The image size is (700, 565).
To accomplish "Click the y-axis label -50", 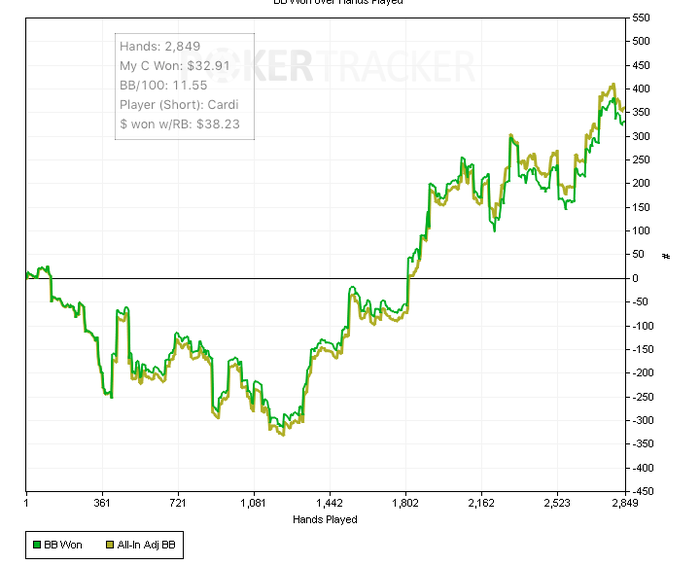I will pos(641,302).
